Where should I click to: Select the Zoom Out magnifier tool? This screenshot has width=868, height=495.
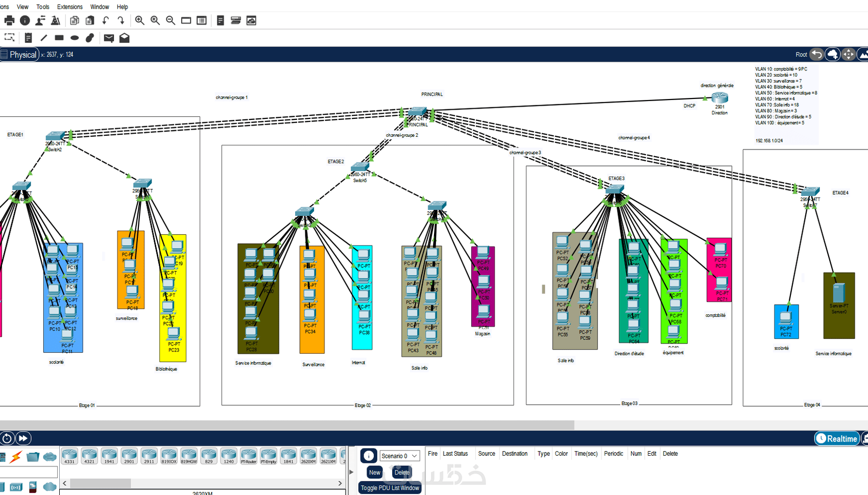171,20
